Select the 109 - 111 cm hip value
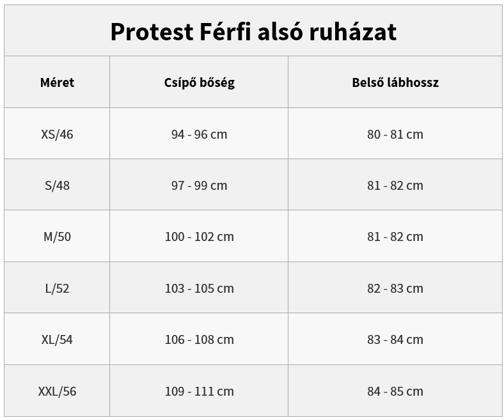The height and width of the screenshot is (420, 504). [x=199, y=391]
